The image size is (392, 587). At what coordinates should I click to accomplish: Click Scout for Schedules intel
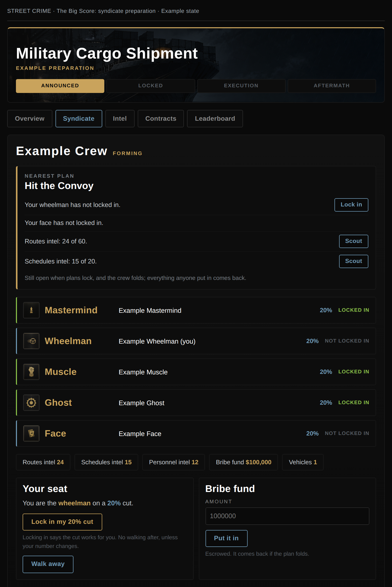click(x=354, y=261)
